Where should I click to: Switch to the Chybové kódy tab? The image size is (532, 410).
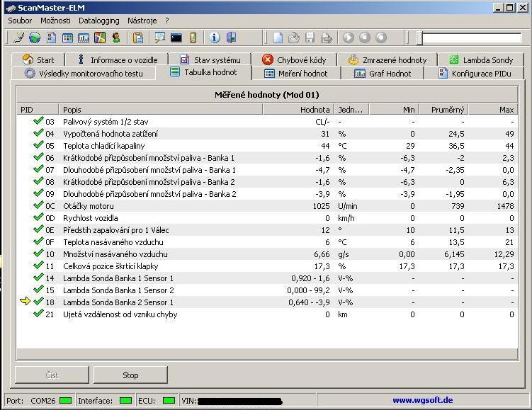[293, 60]
